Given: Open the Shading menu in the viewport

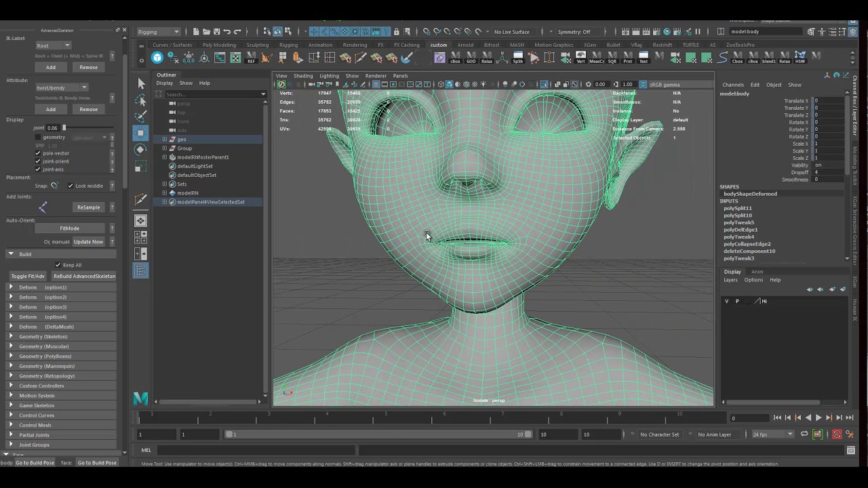Looking at the screenshot, I should point(303,76).
